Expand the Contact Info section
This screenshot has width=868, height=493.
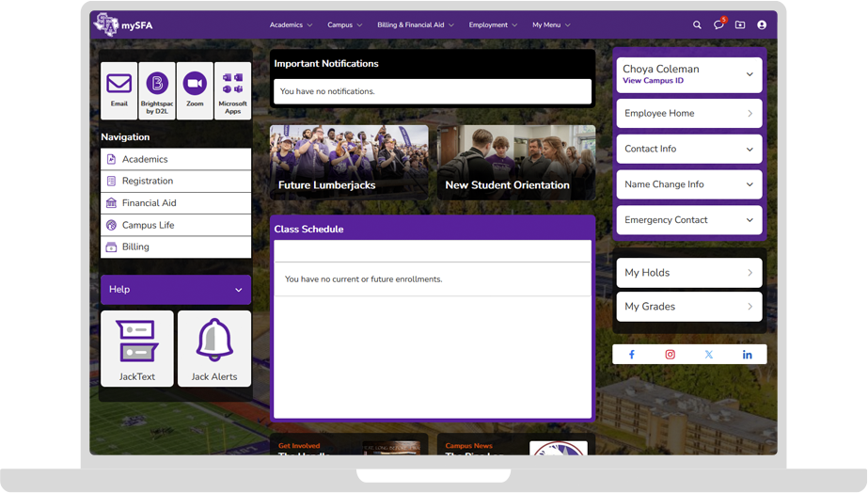(688, 149)
